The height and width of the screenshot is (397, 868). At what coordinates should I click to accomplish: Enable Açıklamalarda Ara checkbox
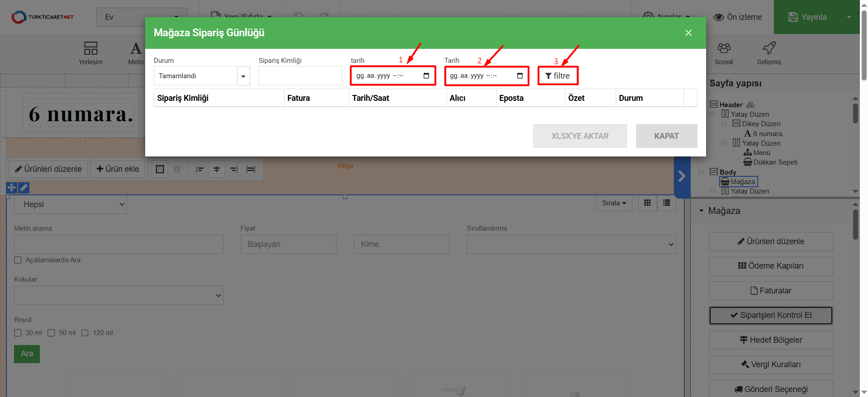click(18, 260)
